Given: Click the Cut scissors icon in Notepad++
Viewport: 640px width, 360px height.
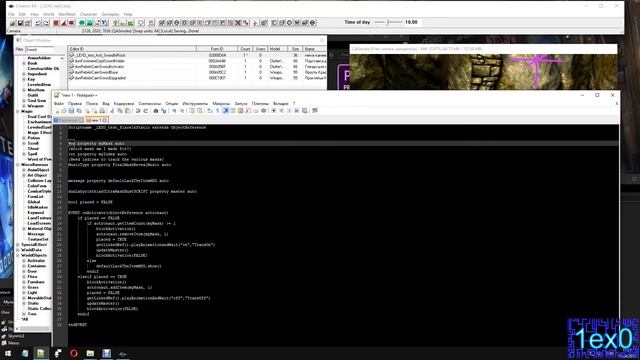Looking at the screenshot, I should point(112,111).
